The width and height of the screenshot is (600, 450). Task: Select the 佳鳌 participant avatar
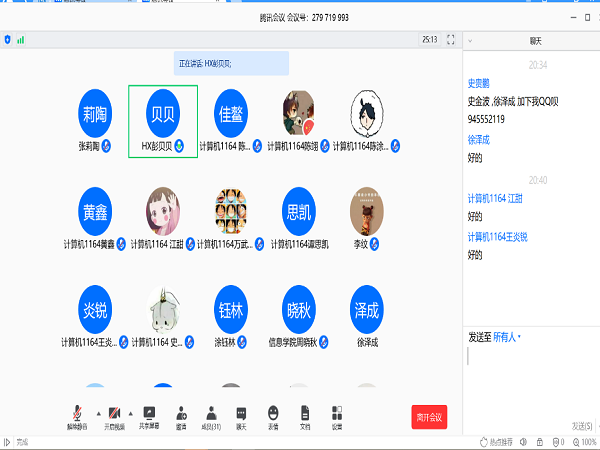pyautogui.click(x=231, y=113)
